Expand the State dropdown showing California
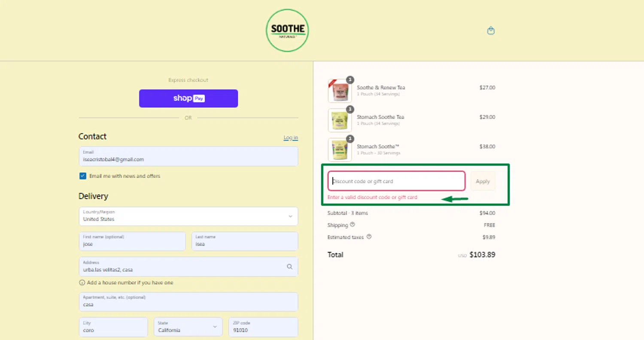 click(188, 327)
